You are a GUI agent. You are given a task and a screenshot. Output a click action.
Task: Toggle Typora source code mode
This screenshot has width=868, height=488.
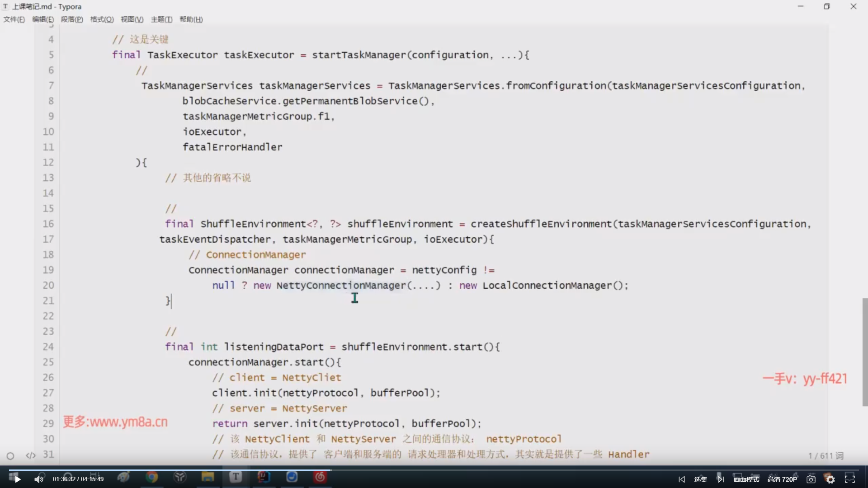click(x=30, y=455)
